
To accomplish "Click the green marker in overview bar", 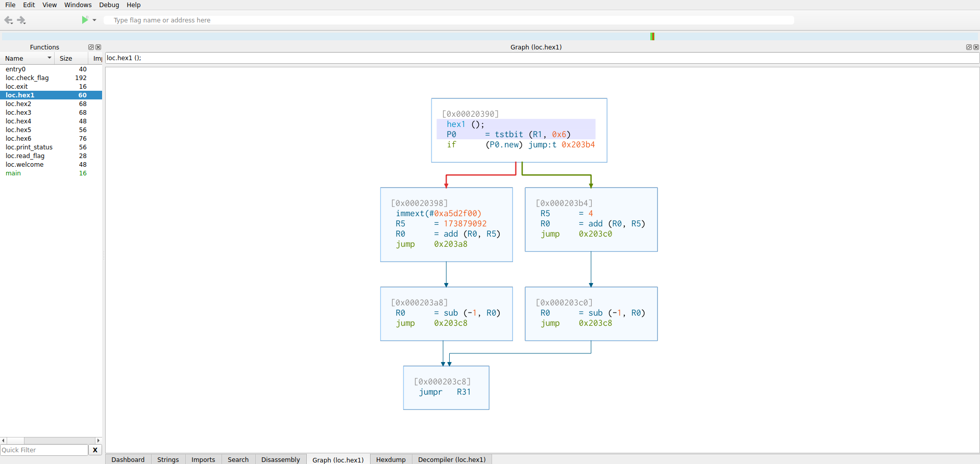I will tap(652, 36).
